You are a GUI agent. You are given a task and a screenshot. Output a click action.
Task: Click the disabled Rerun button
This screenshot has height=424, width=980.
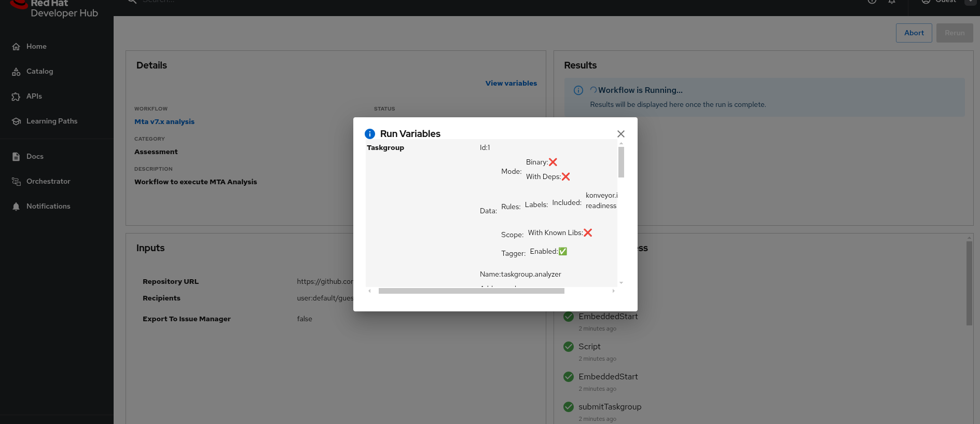[x=955, y=33]
